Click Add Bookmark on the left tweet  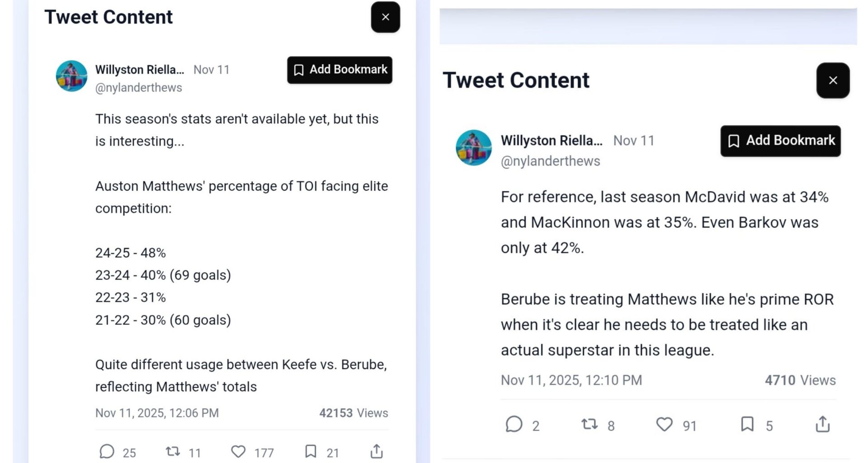tap(340, 70)
